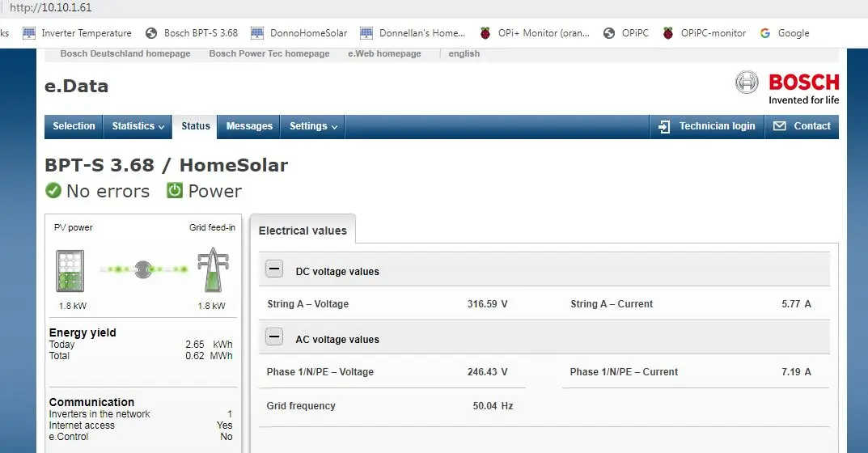Open the Bosch Power Tec homepage link
868x453 pixels.
tap(269, 53)
